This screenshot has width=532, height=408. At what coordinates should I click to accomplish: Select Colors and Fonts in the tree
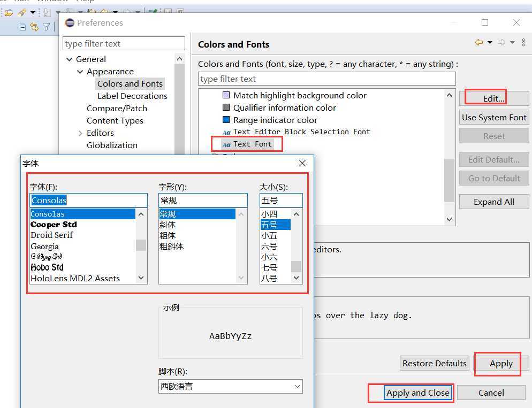130,84
